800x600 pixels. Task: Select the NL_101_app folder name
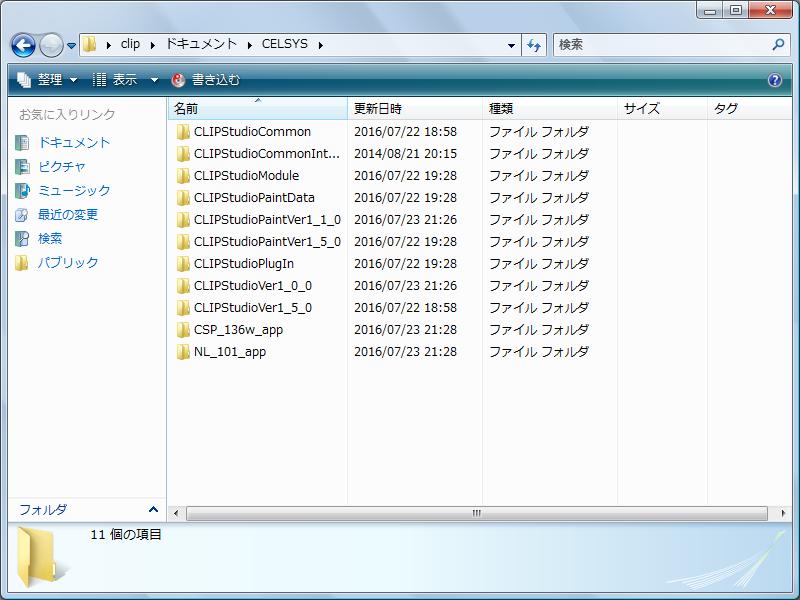pyautogui.click(x=230, y=352)
